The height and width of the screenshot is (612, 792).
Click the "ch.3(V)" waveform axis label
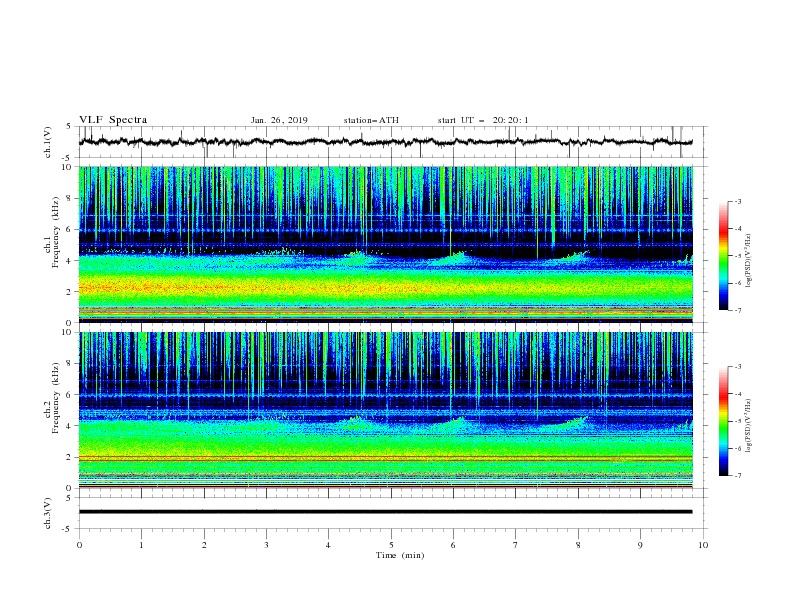tap(48, 513)
